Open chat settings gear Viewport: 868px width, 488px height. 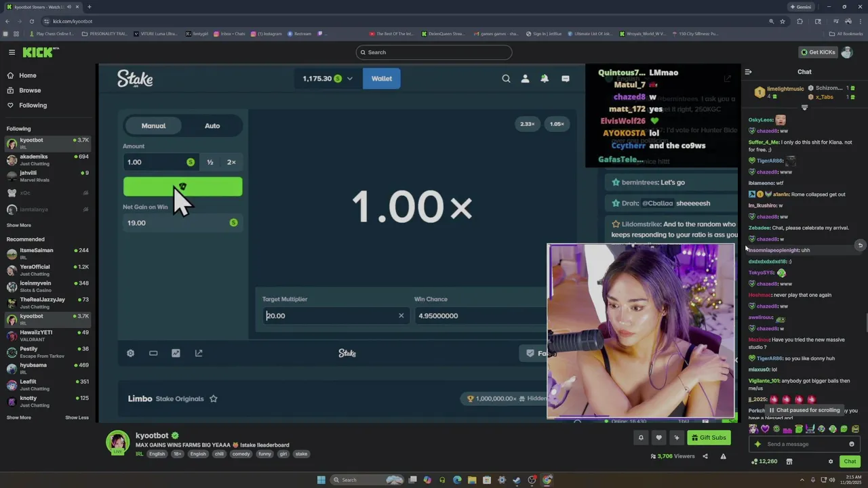pos(831,462)
